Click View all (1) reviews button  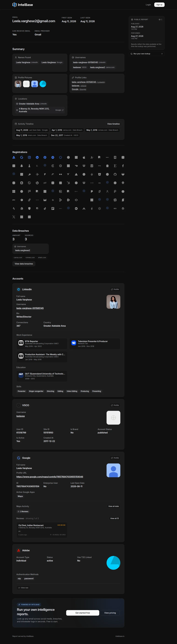click(115, 518)
